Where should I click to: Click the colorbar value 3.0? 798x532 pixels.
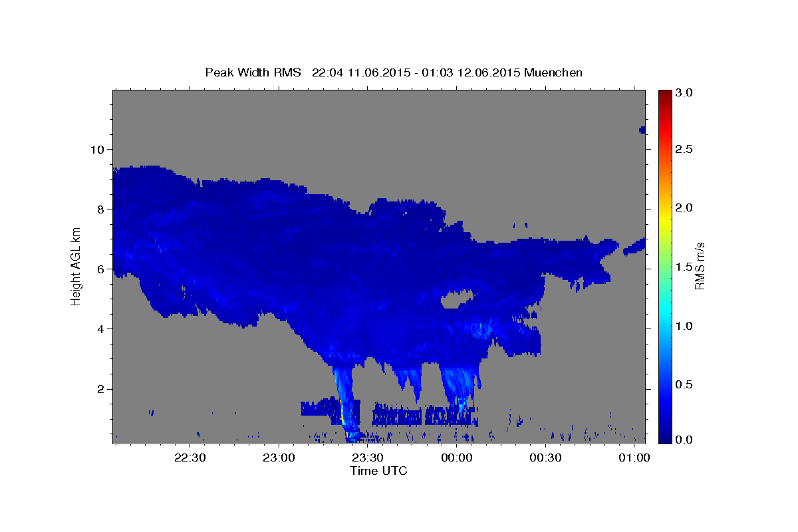pyautogui.click(x=684, y=92)
